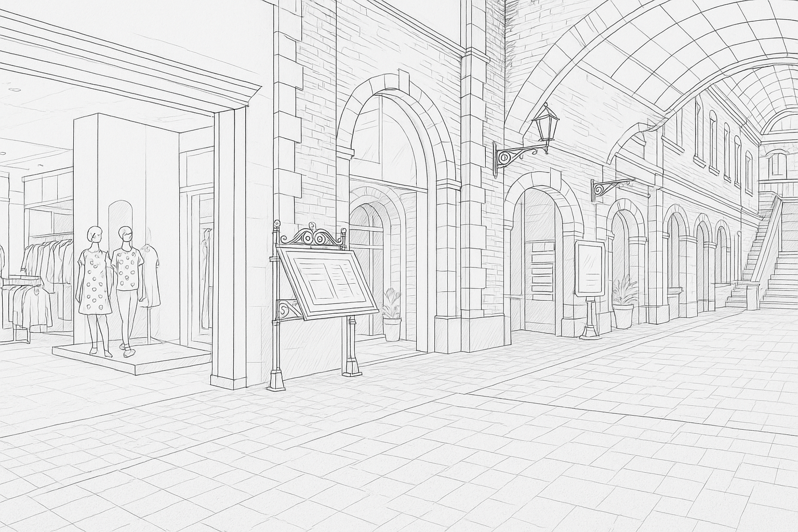This screenshot has width=798, height=532.
Task: Click the freestanding sign panel on the pedestal
Action: tap(590, 268)
